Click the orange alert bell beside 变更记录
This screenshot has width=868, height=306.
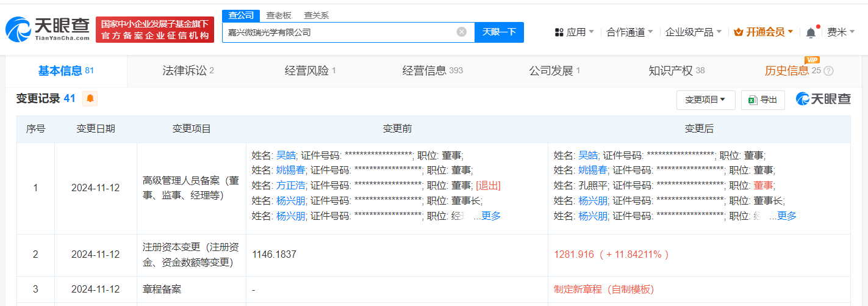coord(90,98)
